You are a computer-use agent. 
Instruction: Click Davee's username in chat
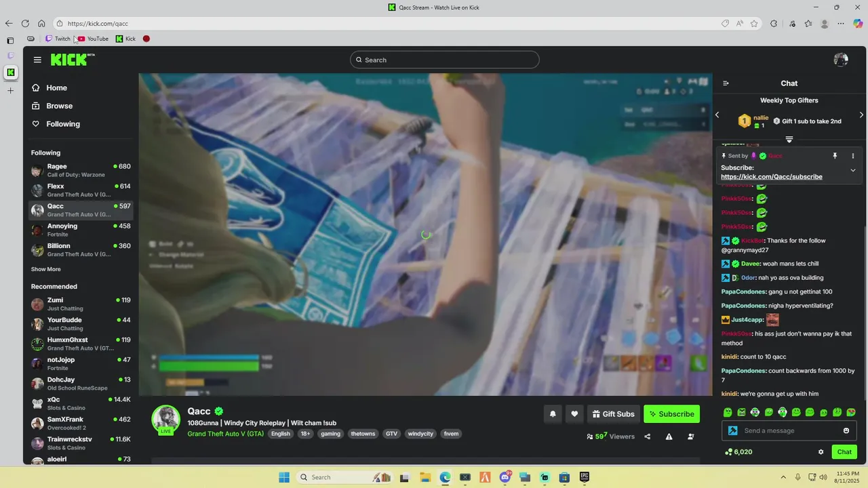click(750, 264)
